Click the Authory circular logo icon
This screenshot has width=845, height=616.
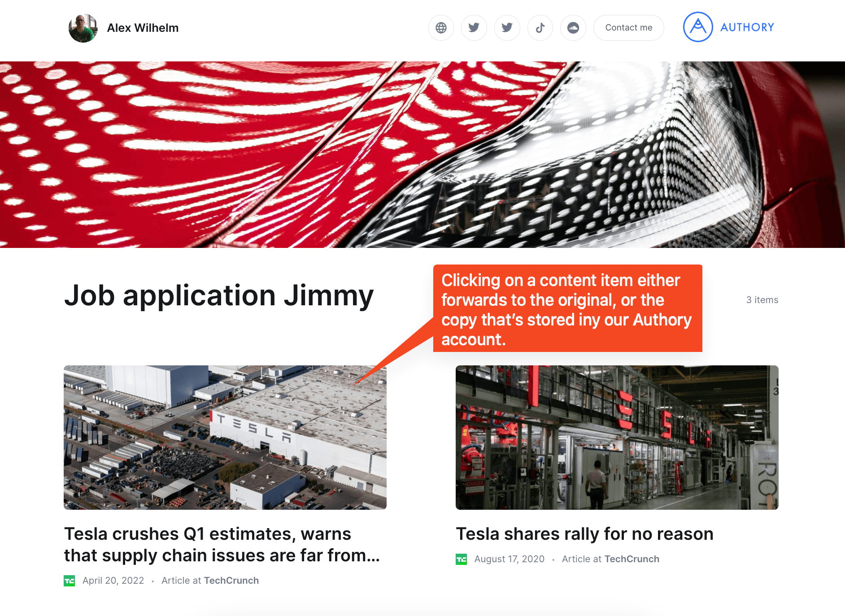point(698,27)
